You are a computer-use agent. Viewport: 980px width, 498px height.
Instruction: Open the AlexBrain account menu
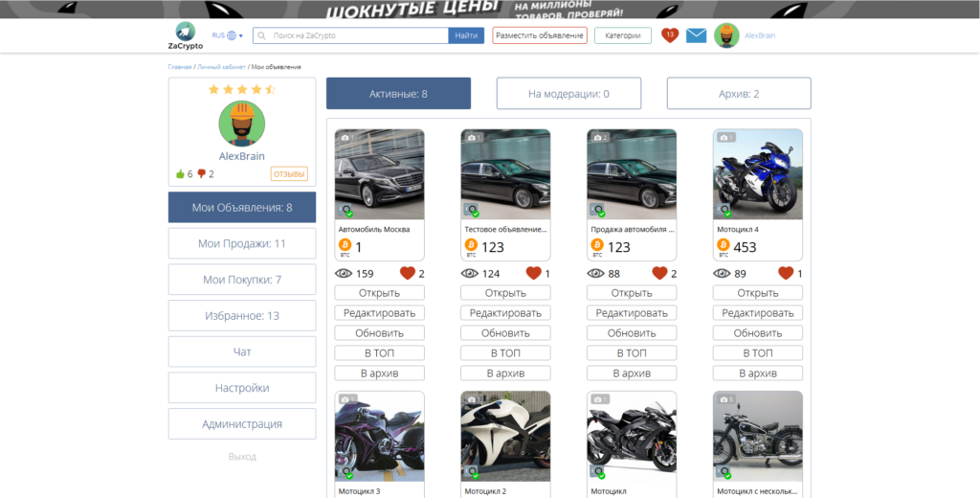pos(760,35)
